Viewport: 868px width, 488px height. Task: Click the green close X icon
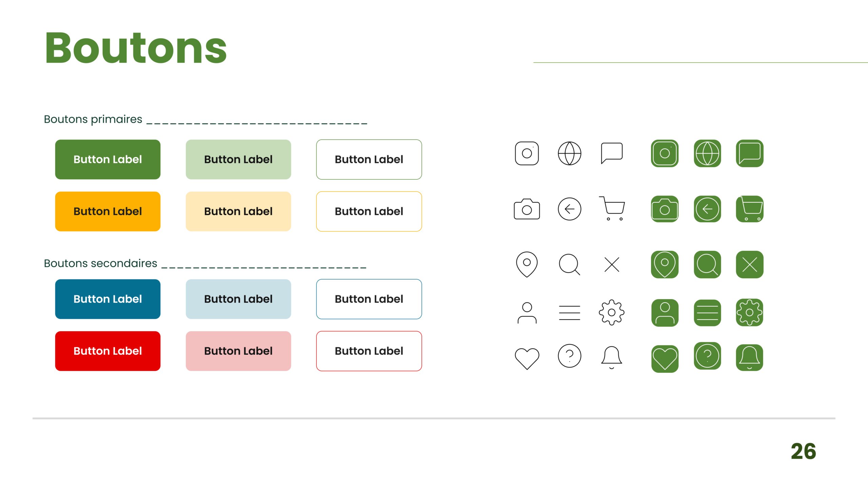click(x=749, y=264)
